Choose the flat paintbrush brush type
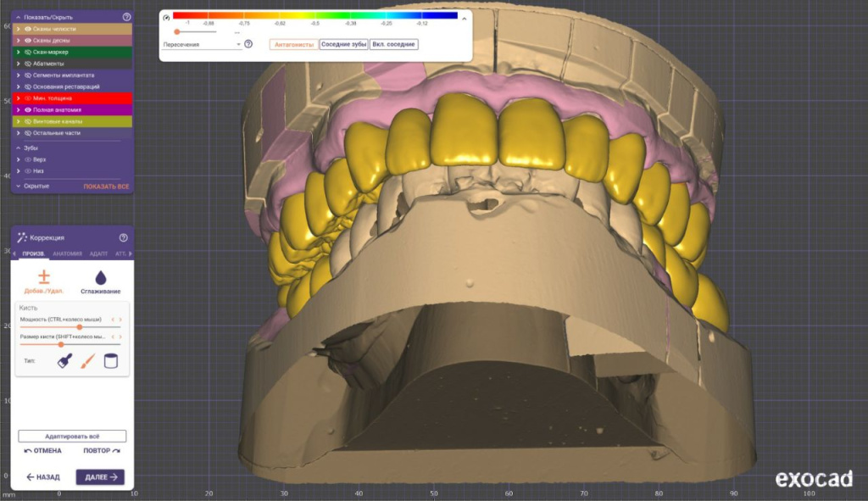This screenshot has width=868, height=501. tap(64, 361)
